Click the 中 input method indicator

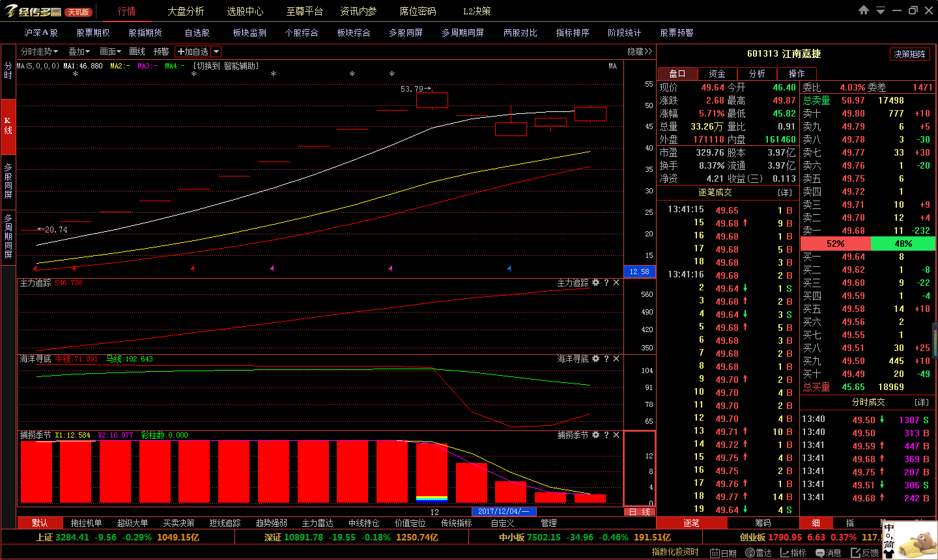889,528
